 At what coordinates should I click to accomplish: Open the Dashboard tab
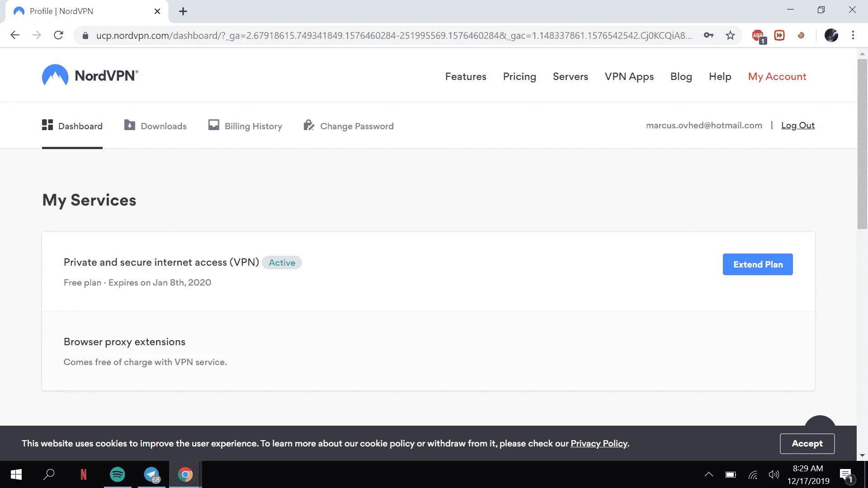[x=72, y=126]
